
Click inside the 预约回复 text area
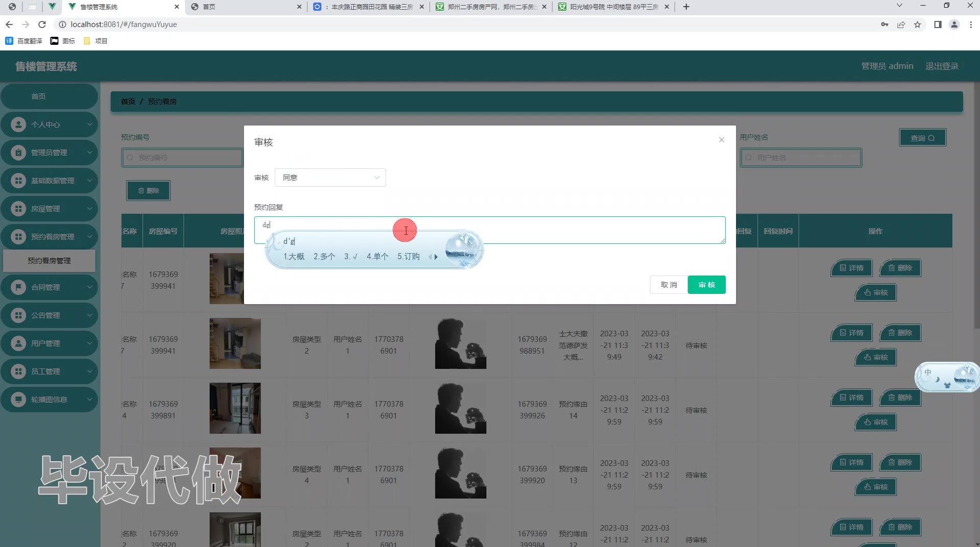(489, 230)
